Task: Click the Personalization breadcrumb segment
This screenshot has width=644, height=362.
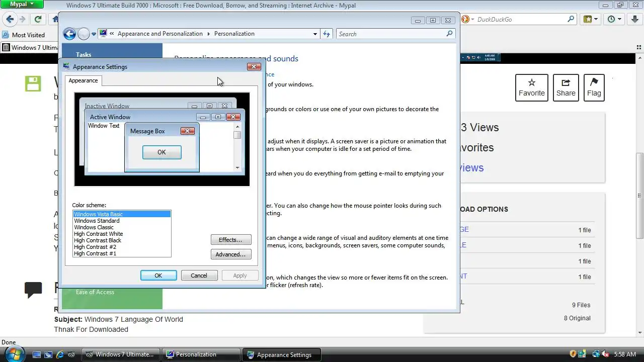Action: pyautogui.click(x=234, y=34)
